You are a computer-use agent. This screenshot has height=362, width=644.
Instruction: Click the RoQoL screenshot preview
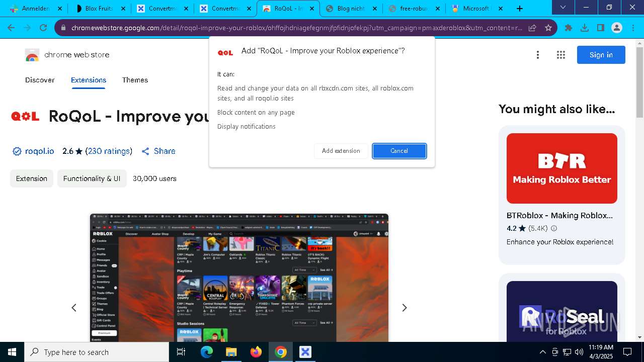pos(239,278)
